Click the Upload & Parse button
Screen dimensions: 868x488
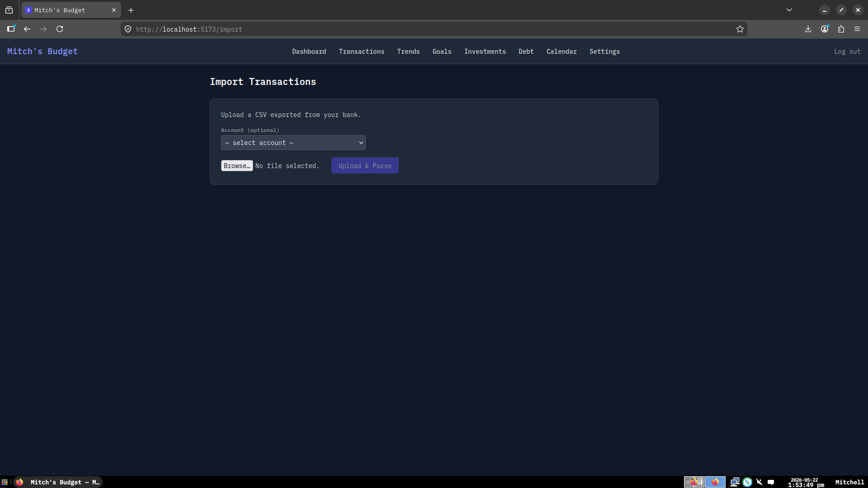(x=365, y=166)
